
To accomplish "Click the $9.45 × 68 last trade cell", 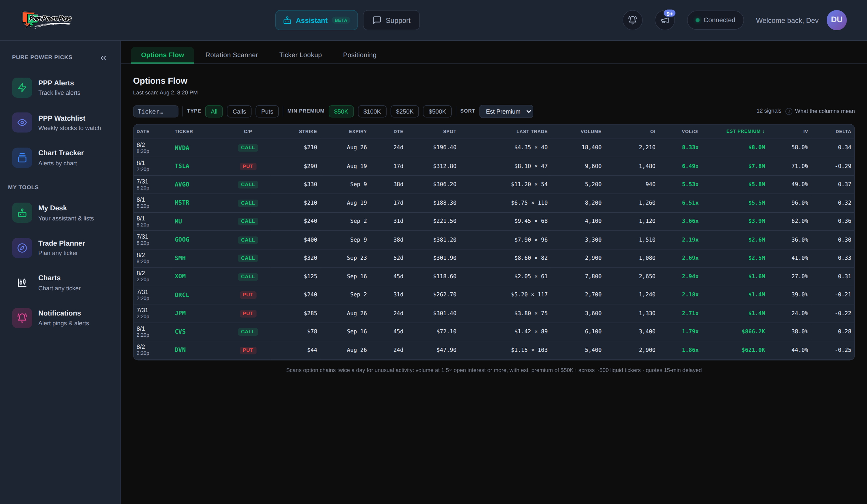I will coord(531,221).
